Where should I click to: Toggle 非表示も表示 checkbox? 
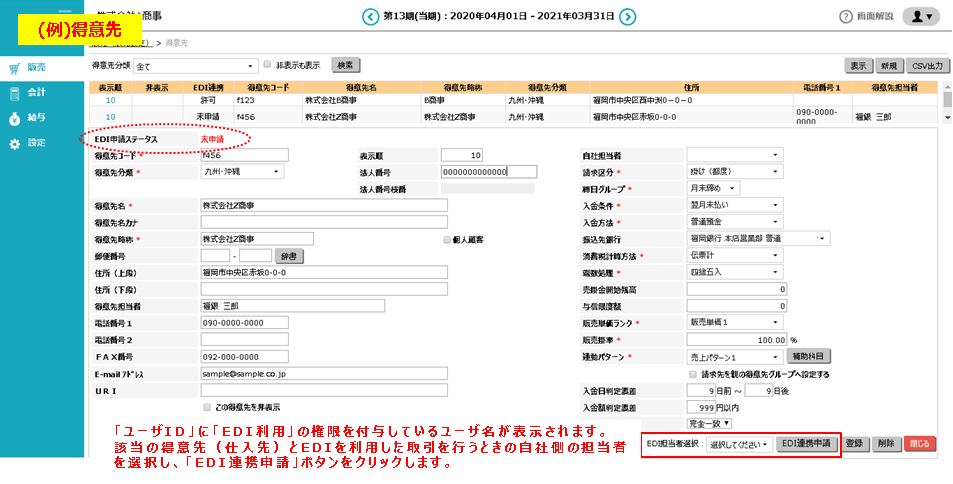267,65
